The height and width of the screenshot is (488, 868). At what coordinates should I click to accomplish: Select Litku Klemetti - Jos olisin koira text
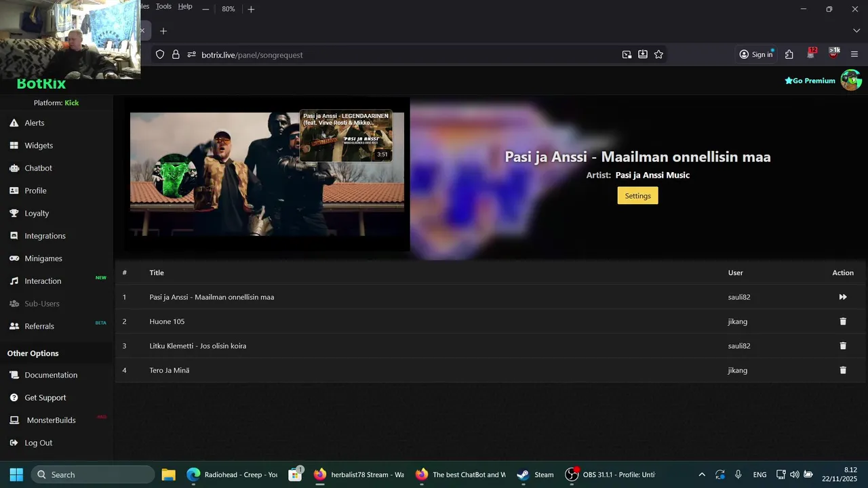click(198, 346)
